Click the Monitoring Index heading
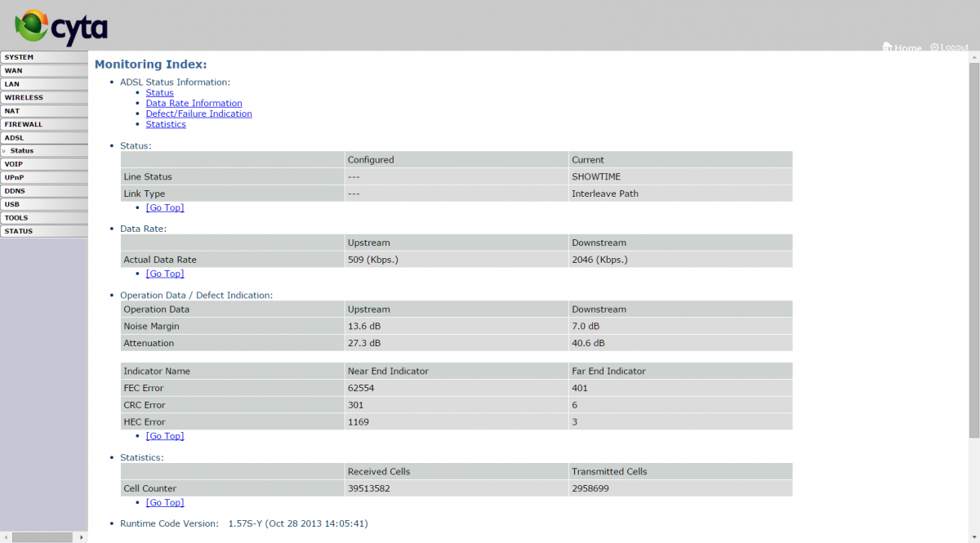The width and height of the screenshot is (980, 543). (151, 64)
